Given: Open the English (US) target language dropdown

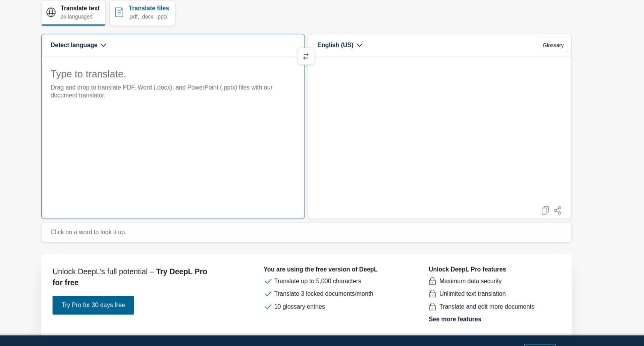Looking at the screenshot, I should (x=340, y=45).
